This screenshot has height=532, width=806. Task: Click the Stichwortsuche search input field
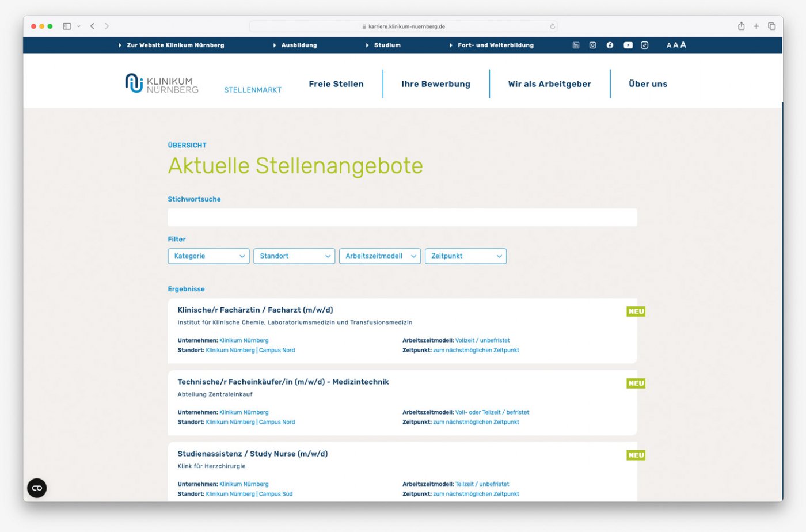pos(402,218)
